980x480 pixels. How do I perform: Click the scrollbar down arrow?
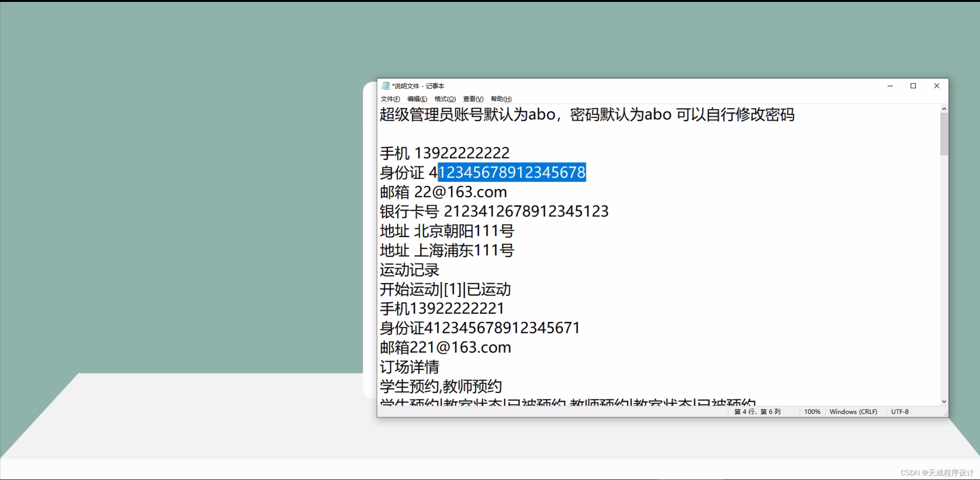click(944, 402)
